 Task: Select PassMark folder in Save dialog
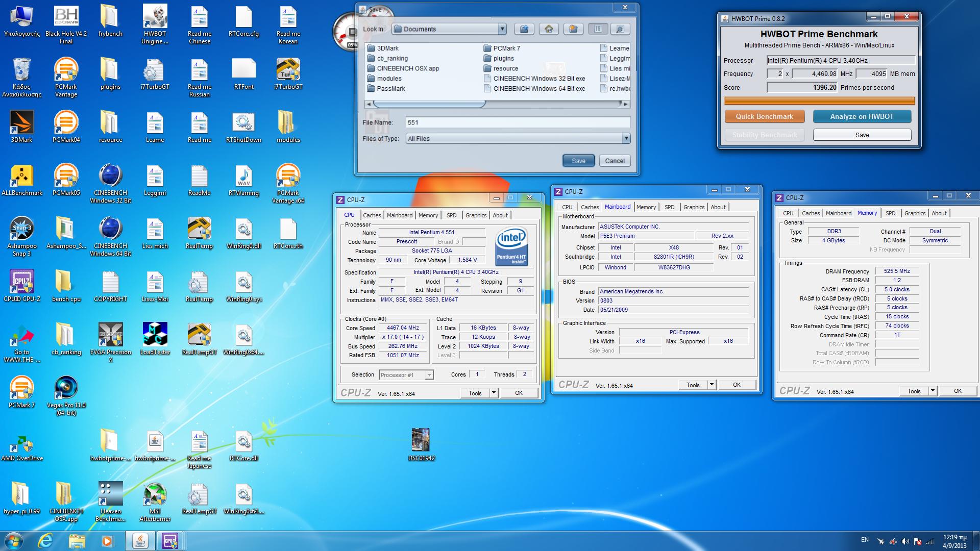tap(386, 88)
